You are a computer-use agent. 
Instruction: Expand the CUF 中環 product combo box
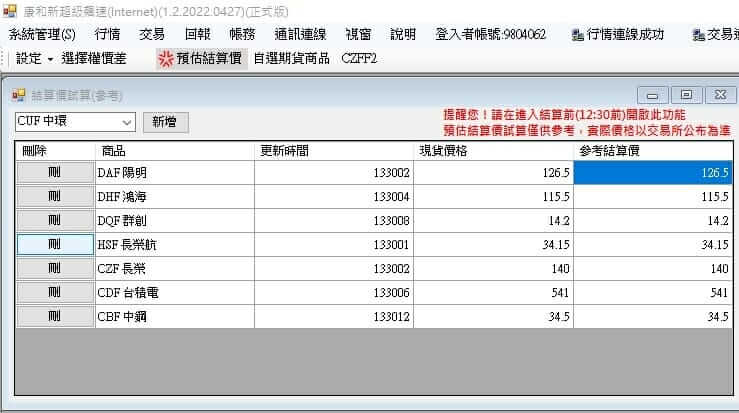click(127, 121)
